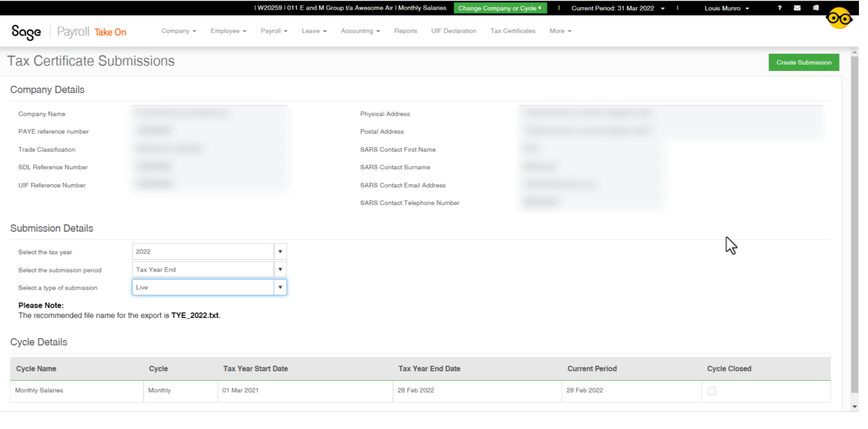Click the scrollbar down arrow
Image resolution: width=868 pixels, height=429 pixels.
click(854, 406)
